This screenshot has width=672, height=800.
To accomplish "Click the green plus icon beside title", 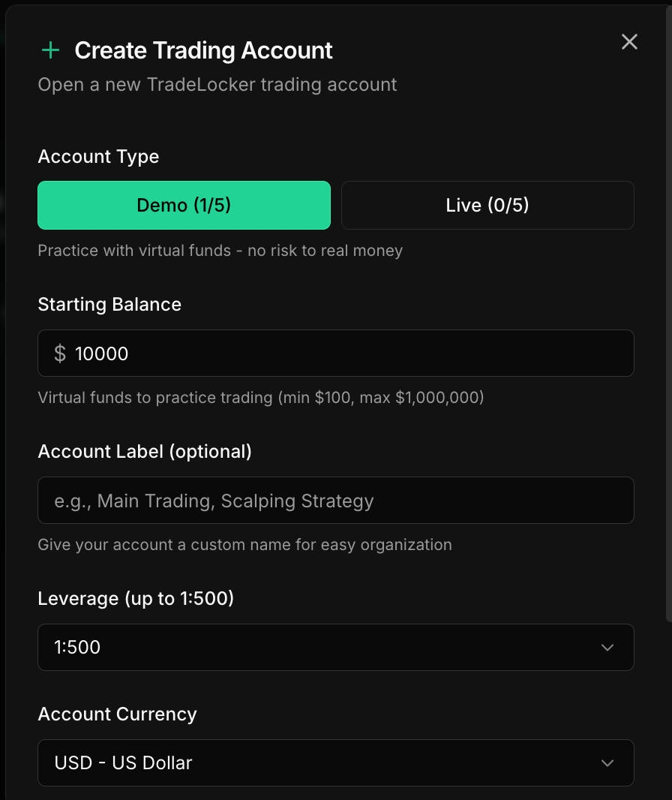I will (50, 50).
